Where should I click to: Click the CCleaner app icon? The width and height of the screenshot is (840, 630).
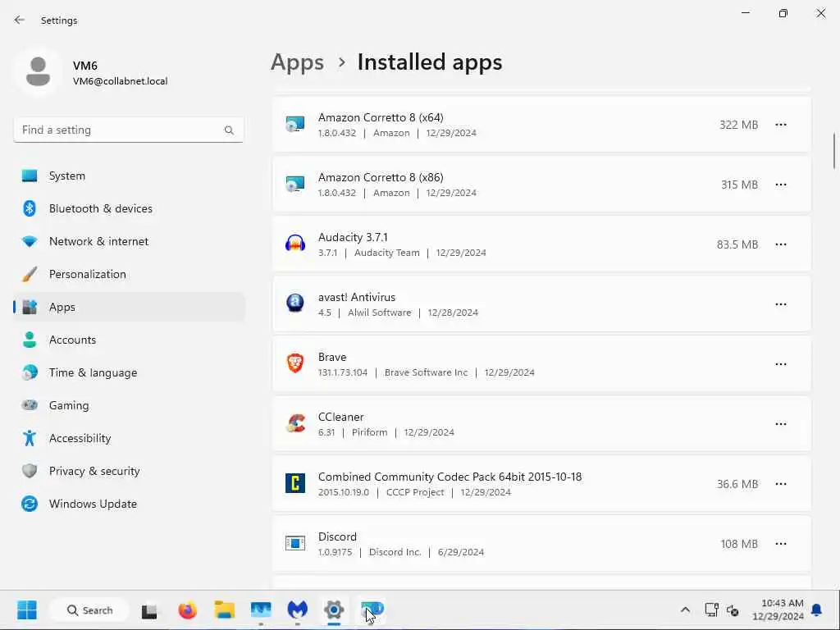click(295, 424)
